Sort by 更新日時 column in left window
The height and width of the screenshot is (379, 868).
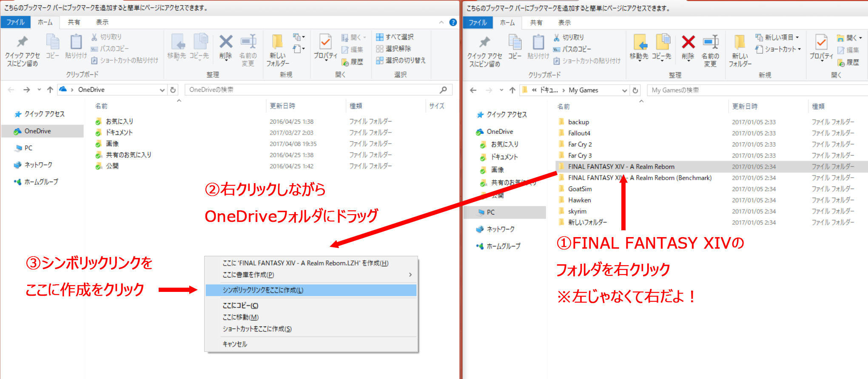282,106
